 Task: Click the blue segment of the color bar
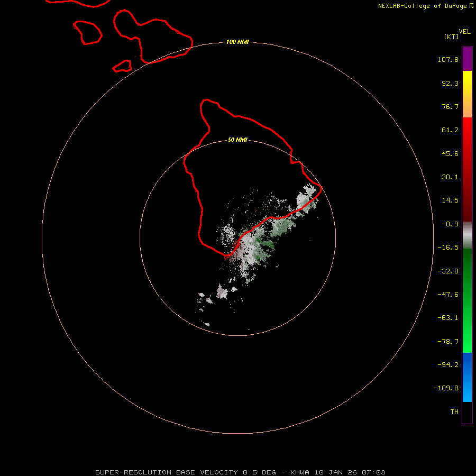[467, 377]
